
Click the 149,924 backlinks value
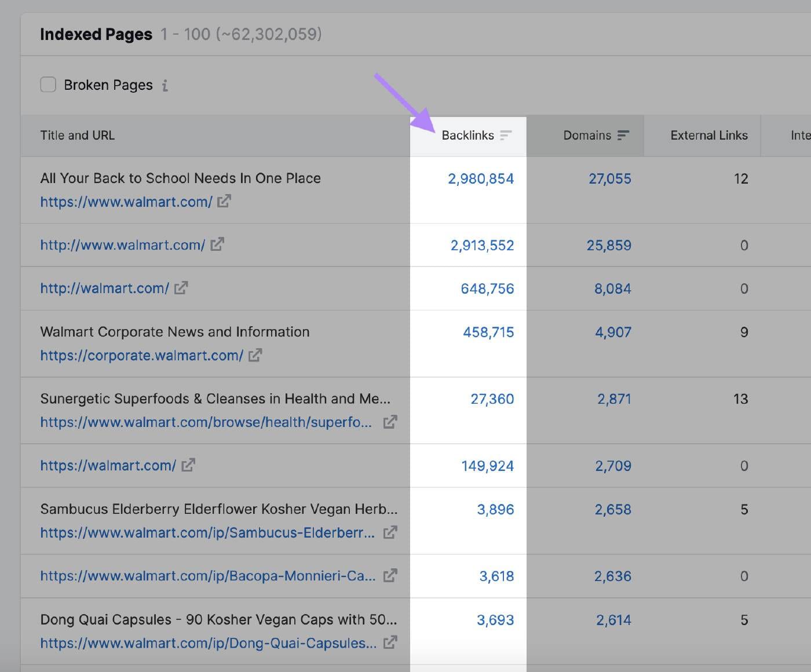point(488,466)
